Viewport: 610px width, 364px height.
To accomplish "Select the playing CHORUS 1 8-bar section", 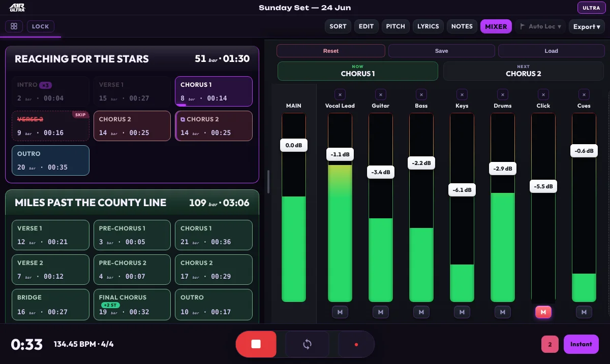I will pyautogui.click(x=213, y=91).
